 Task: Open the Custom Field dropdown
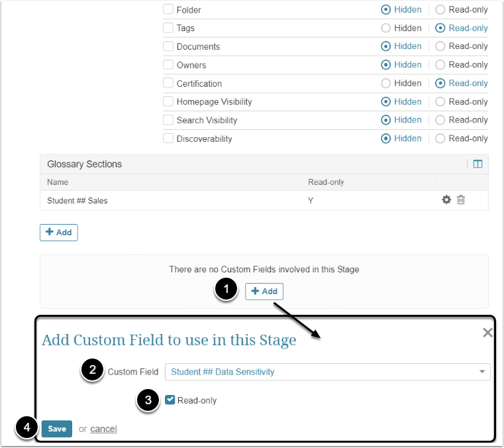tap(327, 372)
